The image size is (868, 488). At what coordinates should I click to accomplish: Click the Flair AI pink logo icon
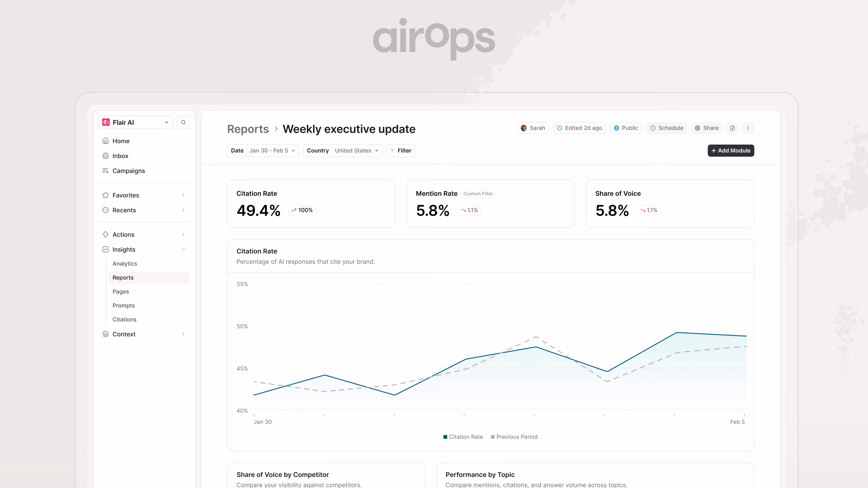pyautogui.click(x=106, y=122)
